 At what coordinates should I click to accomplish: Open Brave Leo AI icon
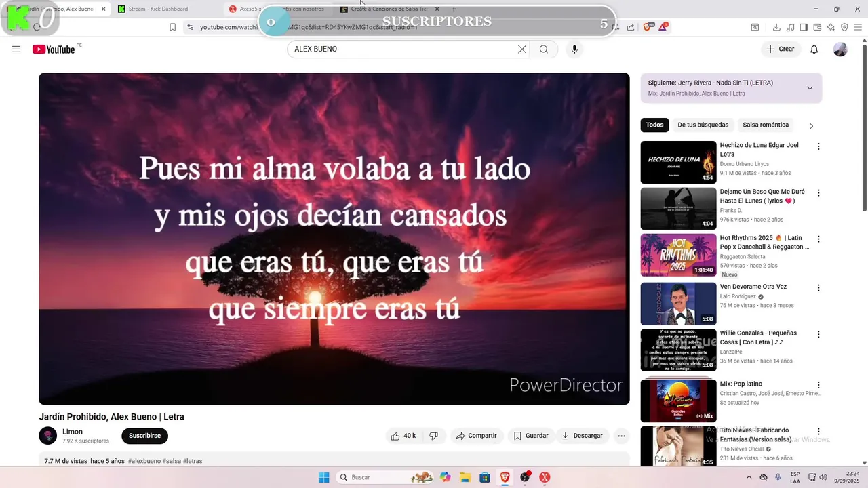click(831, 27)
